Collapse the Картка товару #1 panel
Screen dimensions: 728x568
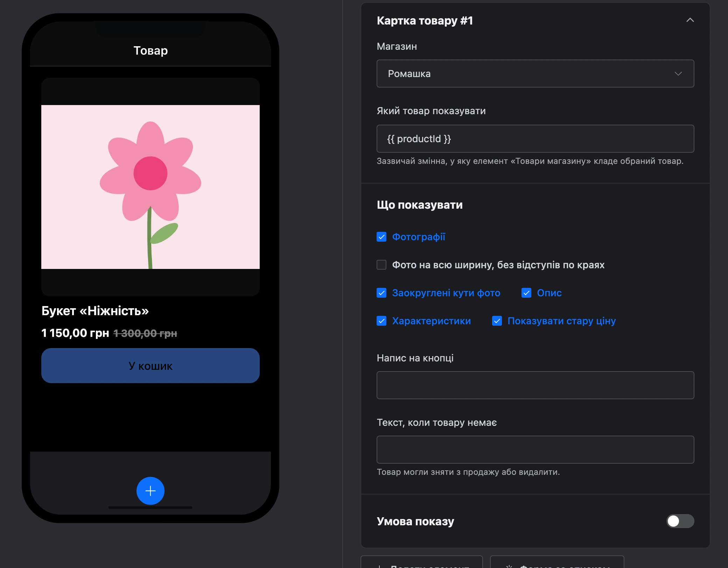click(x=690, y=20)
